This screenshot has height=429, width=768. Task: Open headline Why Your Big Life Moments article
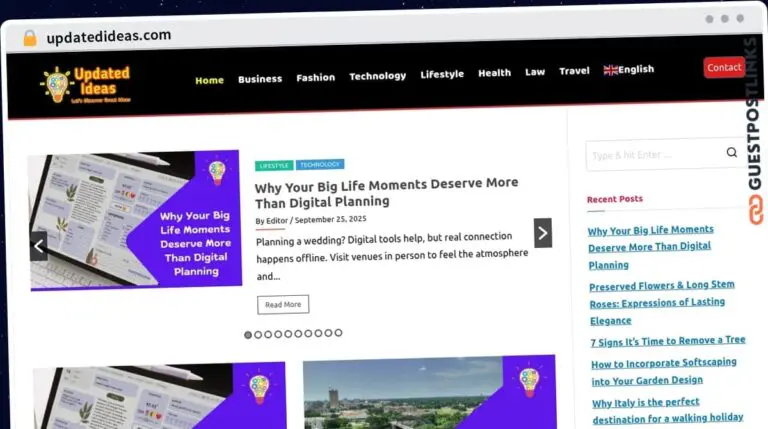[386, 192]
